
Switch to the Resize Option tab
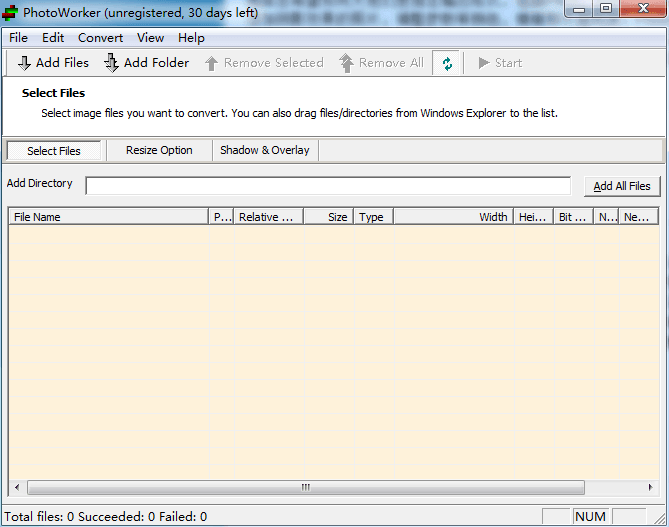(159, 151)
